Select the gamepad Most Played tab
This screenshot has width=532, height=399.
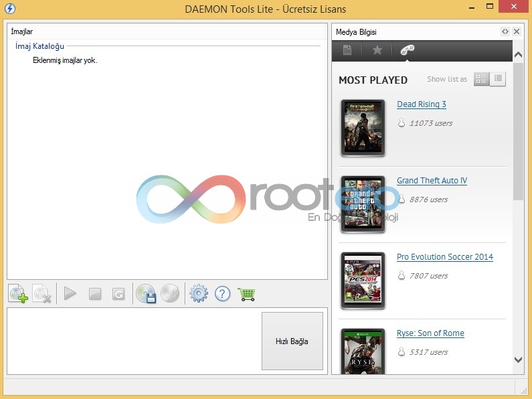tap(407, 50)
